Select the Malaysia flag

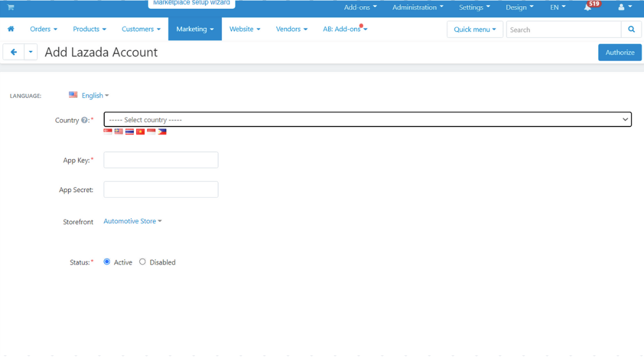(119, 131)
